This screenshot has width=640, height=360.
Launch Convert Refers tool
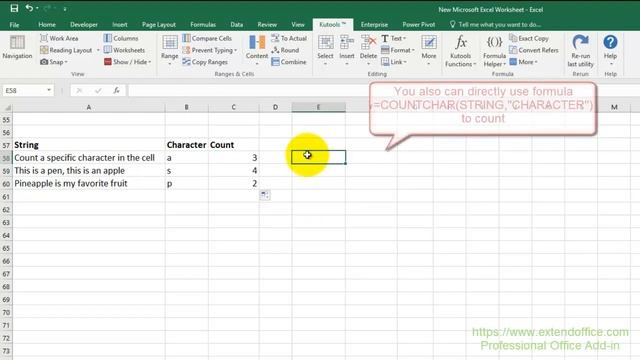click(533, 50)
